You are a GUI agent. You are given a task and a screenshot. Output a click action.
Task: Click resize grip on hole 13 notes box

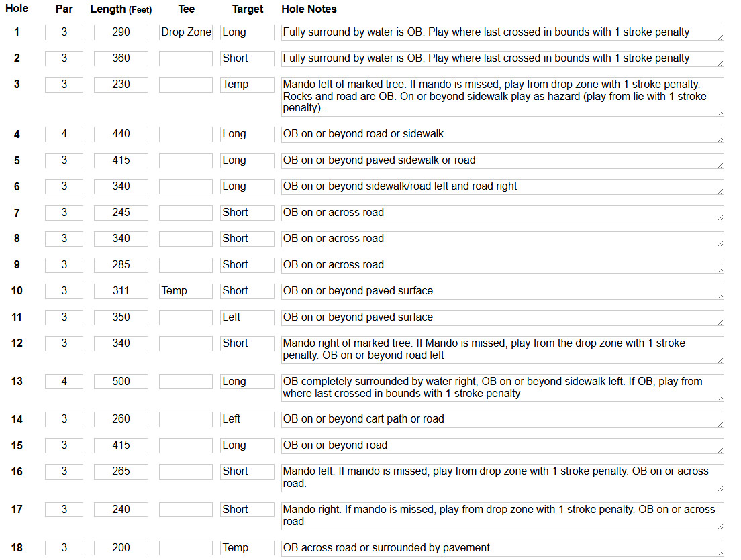(x=720, y=398)
